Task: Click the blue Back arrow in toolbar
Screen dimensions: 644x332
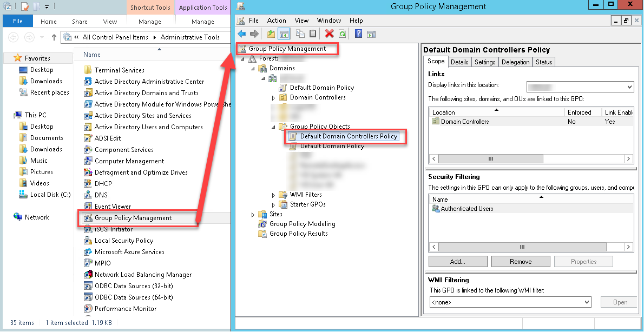Action: [x=242, y=34]
